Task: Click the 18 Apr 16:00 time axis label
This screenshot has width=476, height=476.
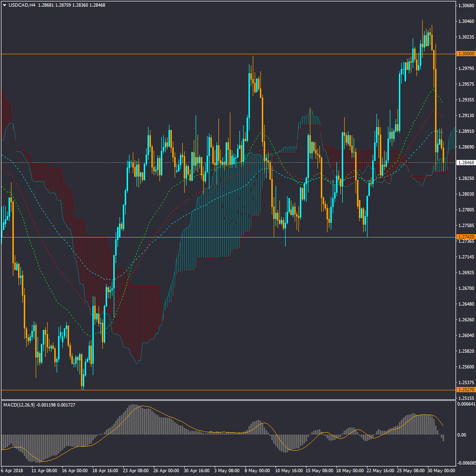Action: (106, 470)
